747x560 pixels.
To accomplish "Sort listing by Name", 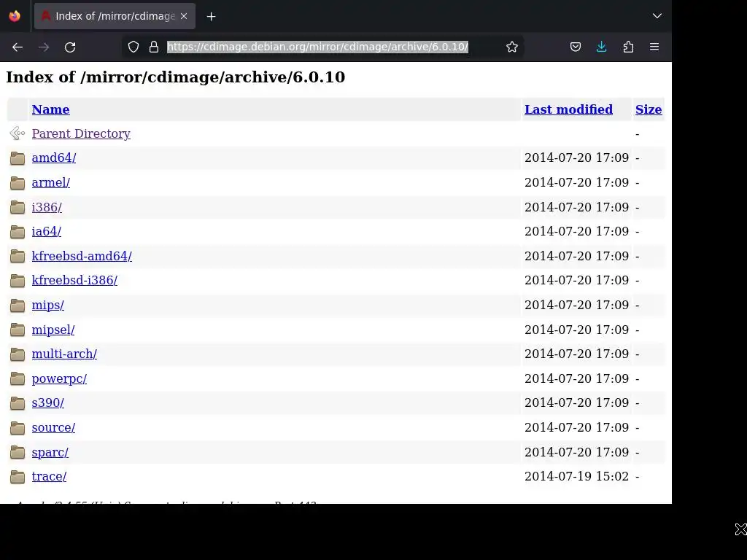I will click(x=50, y=109).
